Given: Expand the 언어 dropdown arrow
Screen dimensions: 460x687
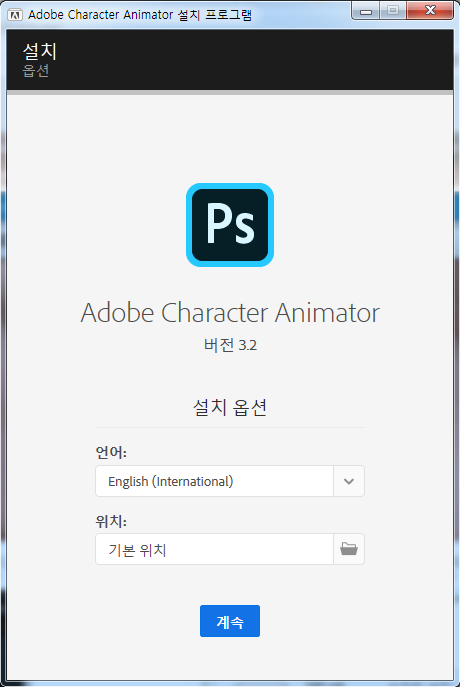Looking at the screenshot, I should [x=349, y=481].
